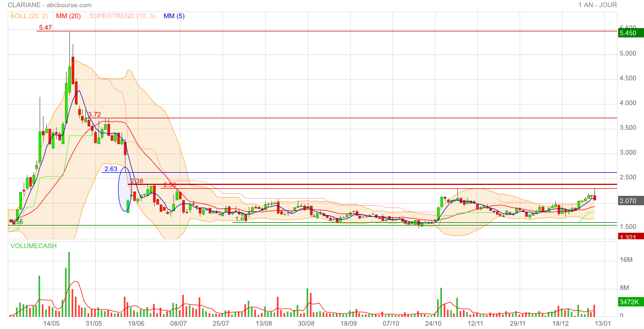Click the VOLUMECASH panel label
The height and width of the screenshot is (329, 644).
point(34,246)
